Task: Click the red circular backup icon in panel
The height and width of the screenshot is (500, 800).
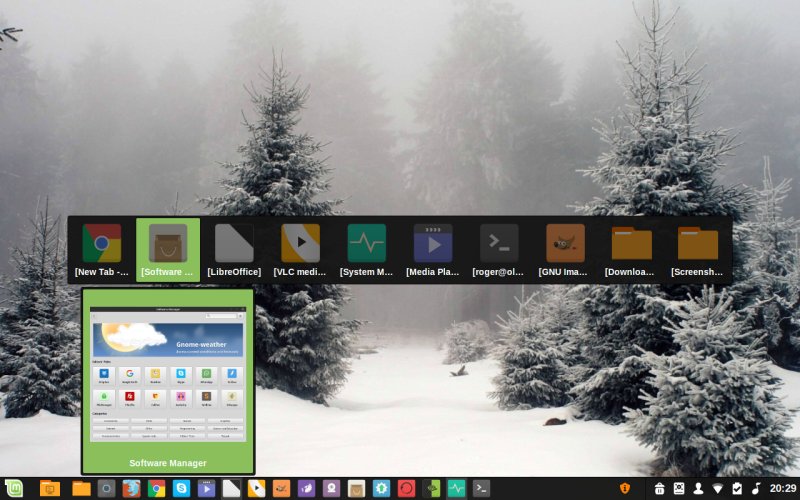Action: tap(406, 489)
